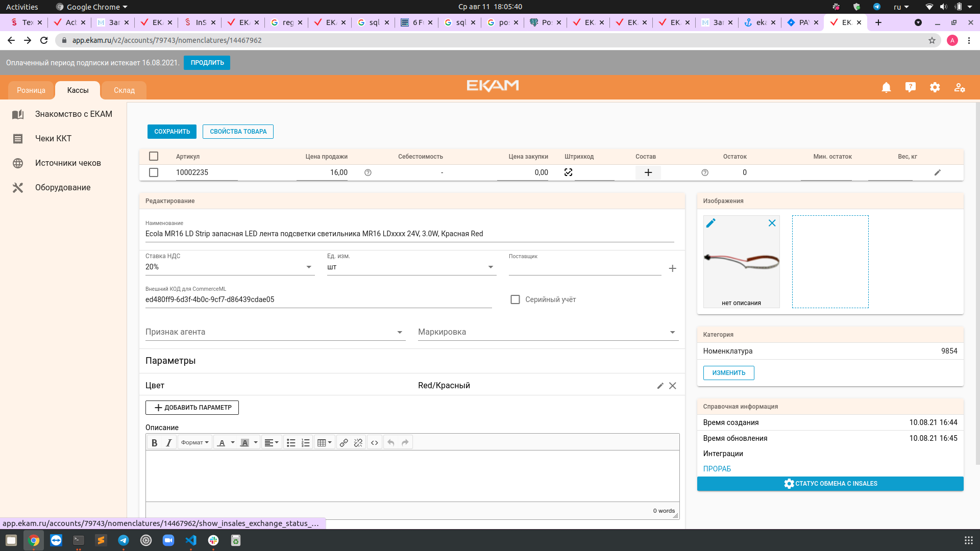The width and height of the screenshot is (980, 551).
Task: Toggle bold in description editor
Action: [x=154, y=443]
